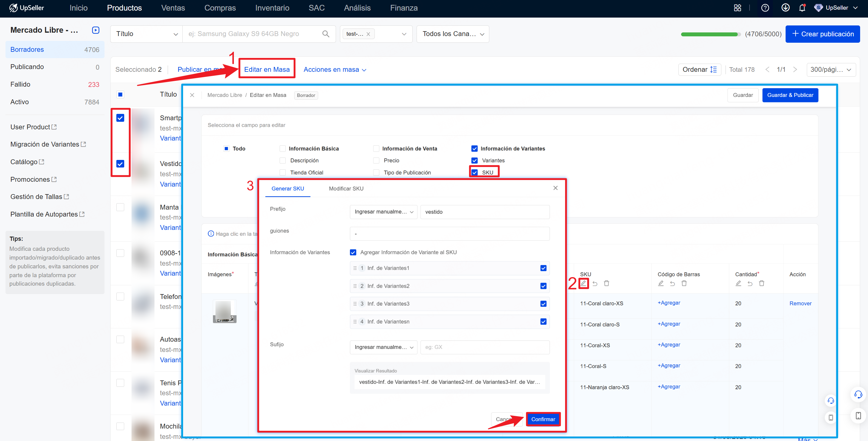Click the SKU column trash icon

coord(607,283)
